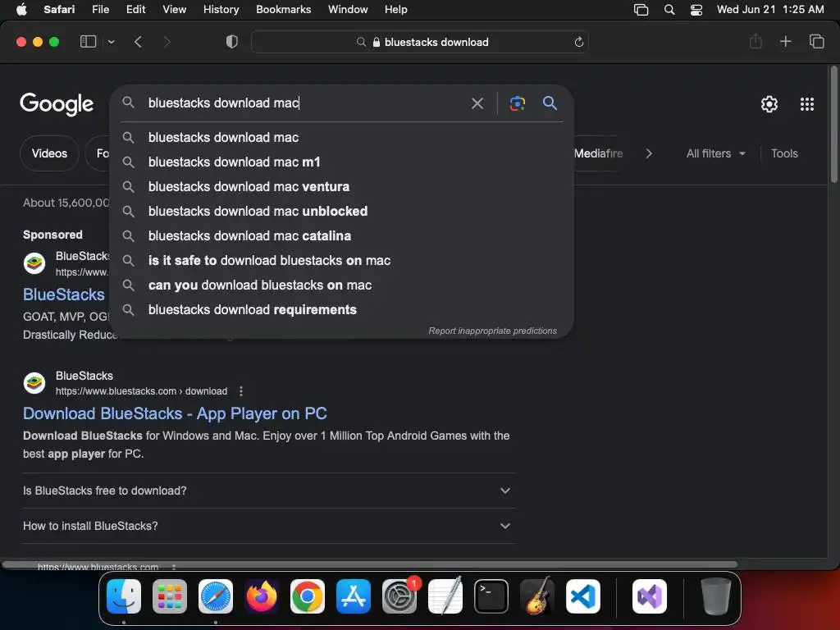Open Finder from the Dock
Viewport: 840px width, 630px height.
click(x=124, y=596)
